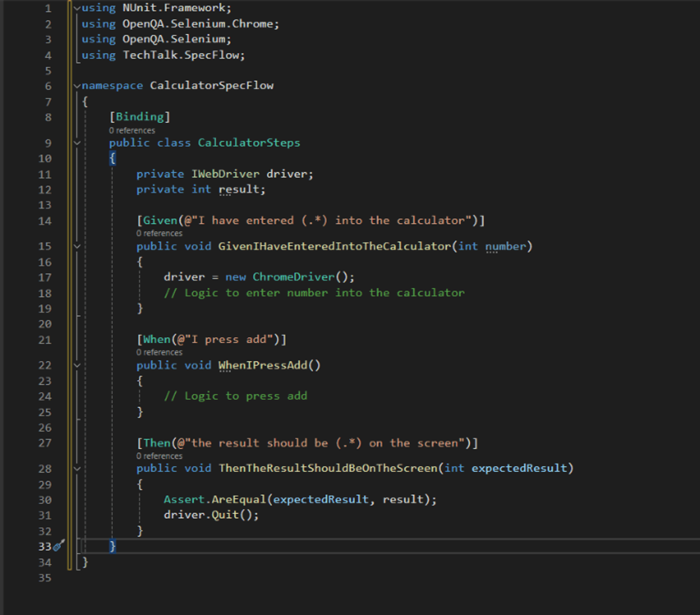The image size is (700, 615).
Task: Click the comment 'Logic to press add'
Action: click(x=235, y=396)
